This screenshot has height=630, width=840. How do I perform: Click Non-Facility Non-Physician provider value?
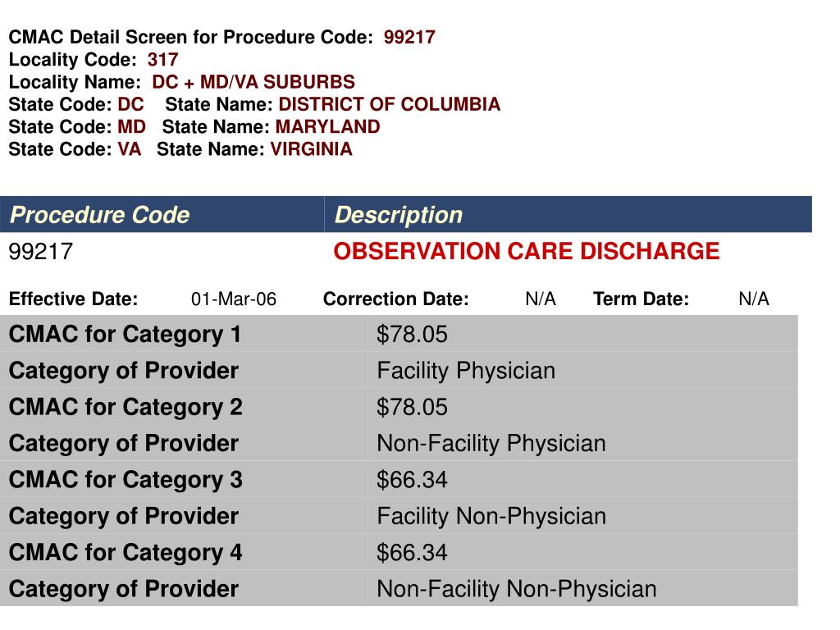pos(517,589)
